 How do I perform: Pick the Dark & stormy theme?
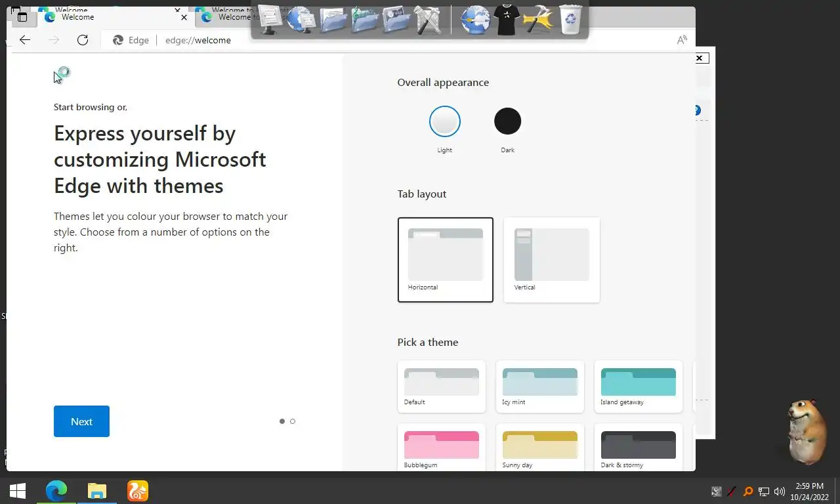(639, 448)
